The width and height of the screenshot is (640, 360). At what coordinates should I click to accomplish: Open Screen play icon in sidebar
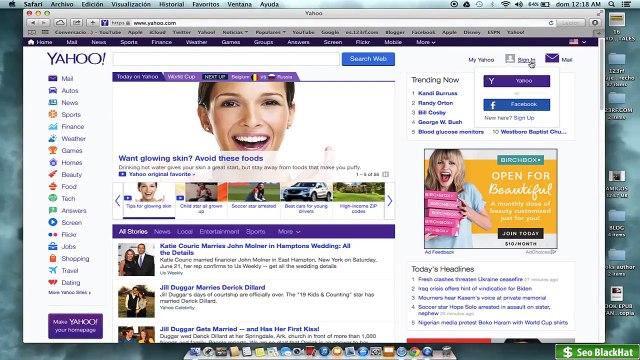point(53,222)
